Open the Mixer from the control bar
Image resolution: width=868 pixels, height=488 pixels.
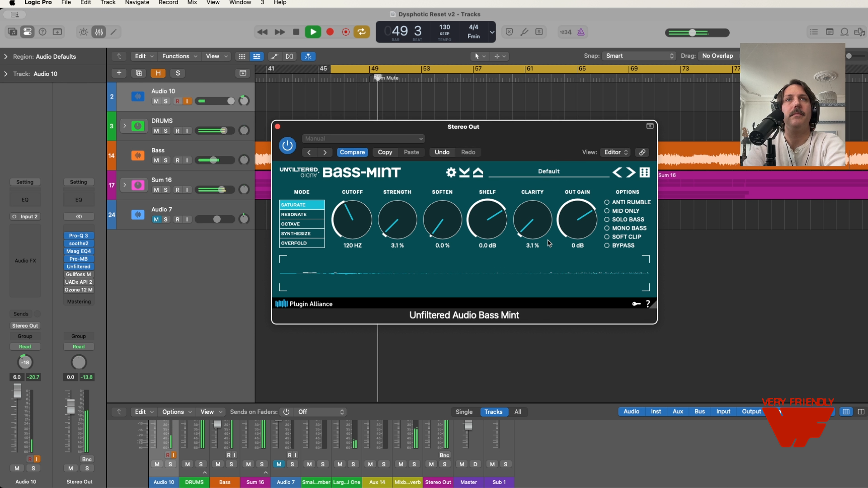tap(99, 32)
